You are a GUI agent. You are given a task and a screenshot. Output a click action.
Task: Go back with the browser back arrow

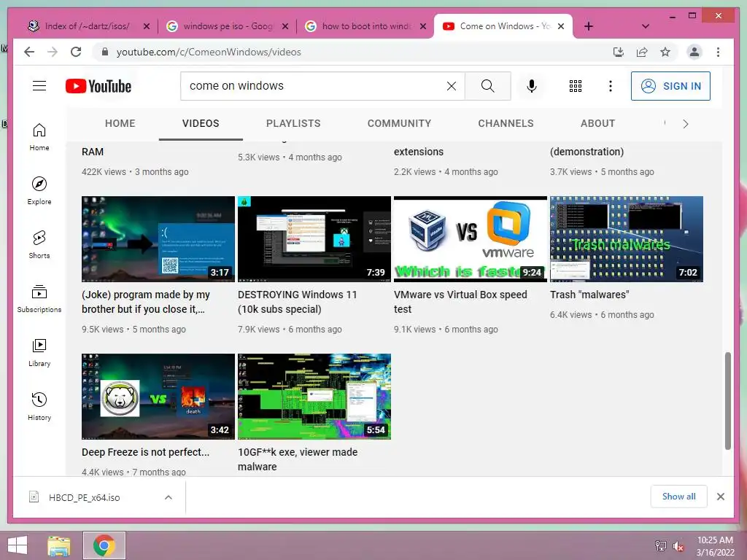pos(29,52)
